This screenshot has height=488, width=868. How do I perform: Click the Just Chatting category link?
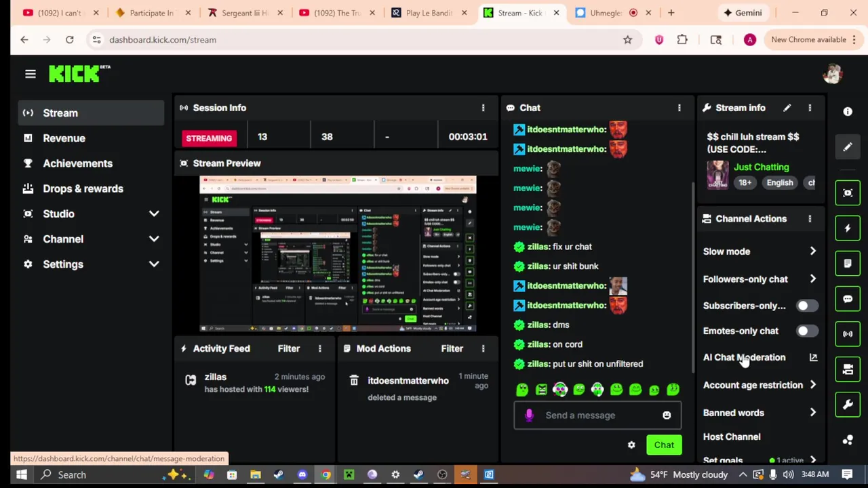coord(761,167)
